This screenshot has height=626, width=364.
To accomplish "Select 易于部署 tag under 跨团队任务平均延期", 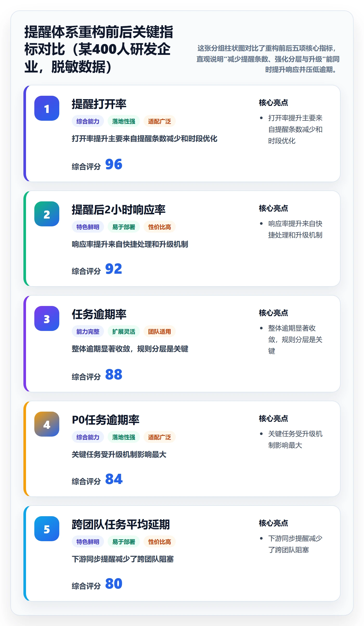I will (124, 542).
